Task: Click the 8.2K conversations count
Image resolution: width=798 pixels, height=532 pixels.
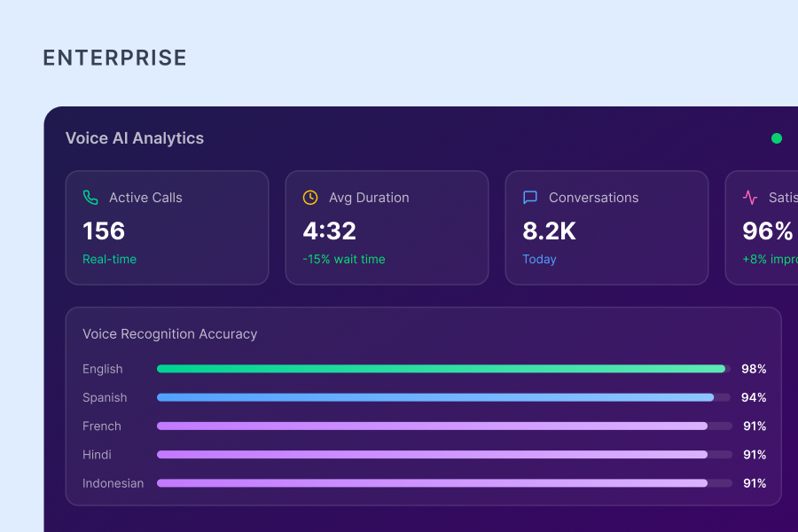Action: [549, 231]
